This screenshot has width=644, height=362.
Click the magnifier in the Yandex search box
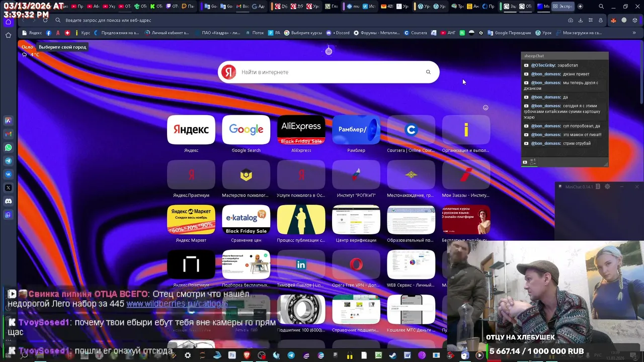point(428,72)
